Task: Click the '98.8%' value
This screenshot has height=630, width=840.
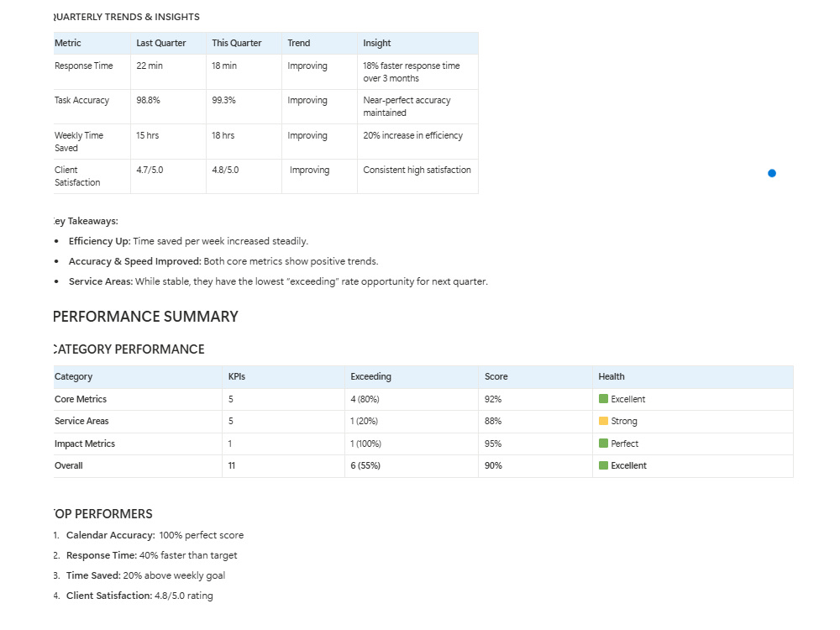Action: coord(148,100)
